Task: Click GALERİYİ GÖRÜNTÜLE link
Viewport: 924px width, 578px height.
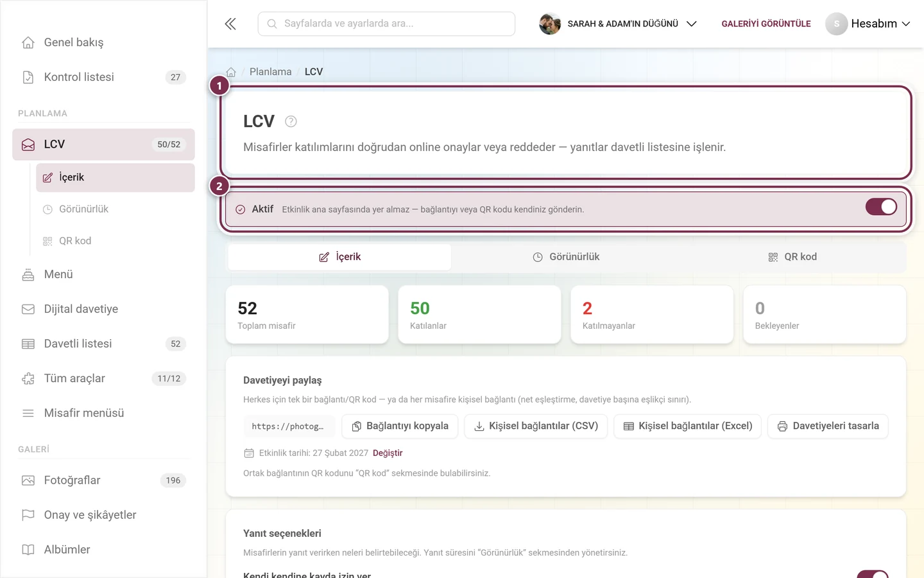Action: pos(766,24)
